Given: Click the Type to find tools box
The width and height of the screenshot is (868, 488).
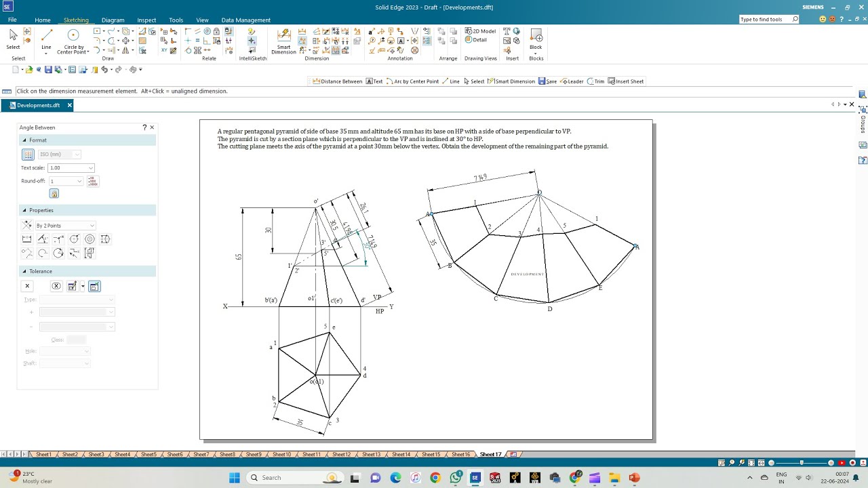Looking at the screenshot, I should 769,20.
